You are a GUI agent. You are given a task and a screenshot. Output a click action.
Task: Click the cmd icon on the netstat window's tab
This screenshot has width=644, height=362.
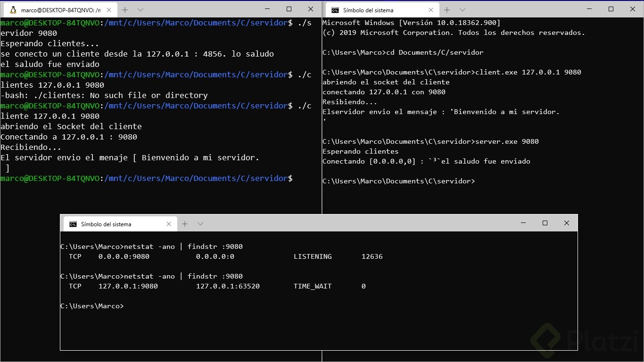point(73,224)
